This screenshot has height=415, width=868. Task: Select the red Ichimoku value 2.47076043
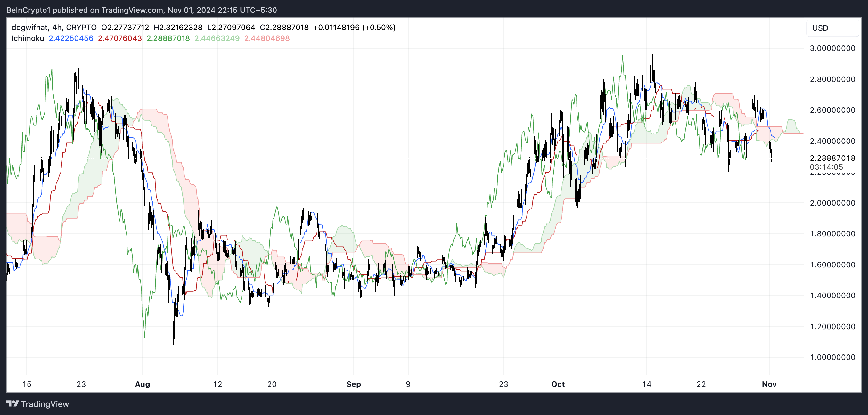[119, 38]
